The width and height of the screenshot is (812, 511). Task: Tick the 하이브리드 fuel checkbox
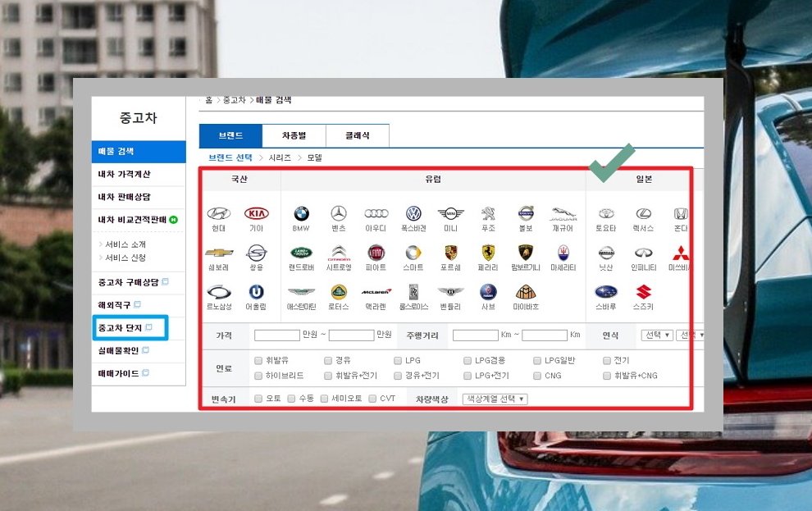(x=258, y=376)
